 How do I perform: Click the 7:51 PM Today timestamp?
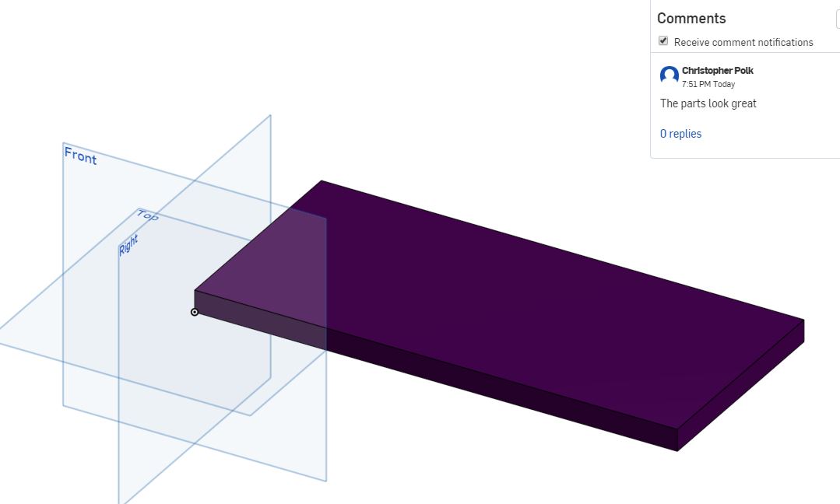(x=708, y=84)
